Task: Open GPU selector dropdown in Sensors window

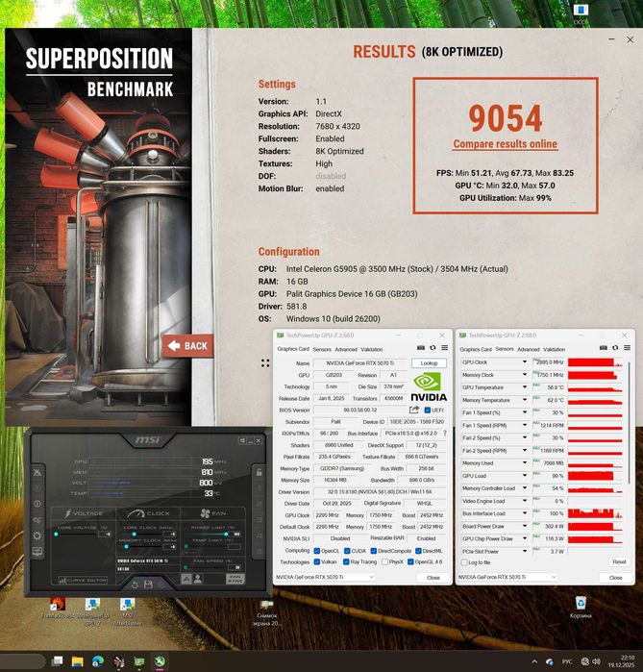Action: 507,577
